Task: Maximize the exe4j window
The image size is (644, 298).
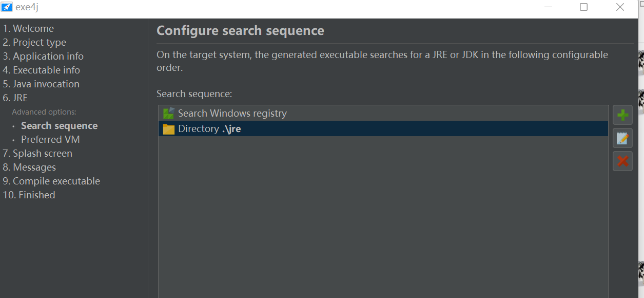Action: click(583, 7)
